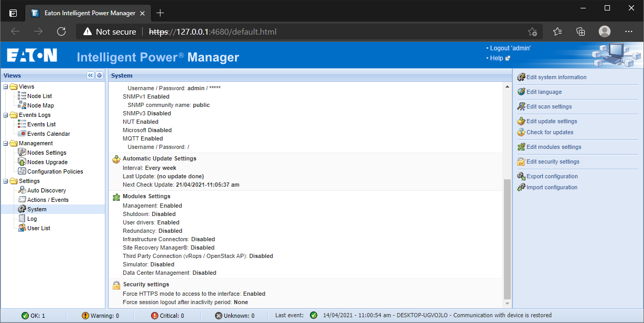Add page to favorites star
The image size is (644, 323).
tap(532, 31)
